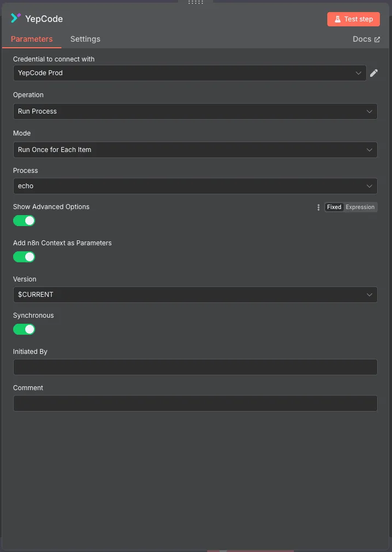The image size is (392, 552).
Task: Switch field mode to Expression
Action: [360, 207]
